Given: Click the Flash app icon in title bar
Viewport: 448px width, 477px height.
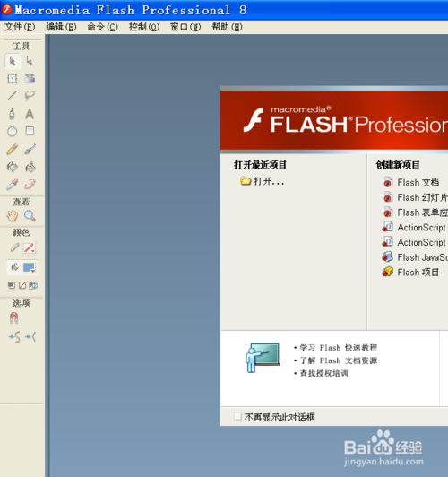Looking at the screenshot, I should pyautogui.click(x=6, y=10).
